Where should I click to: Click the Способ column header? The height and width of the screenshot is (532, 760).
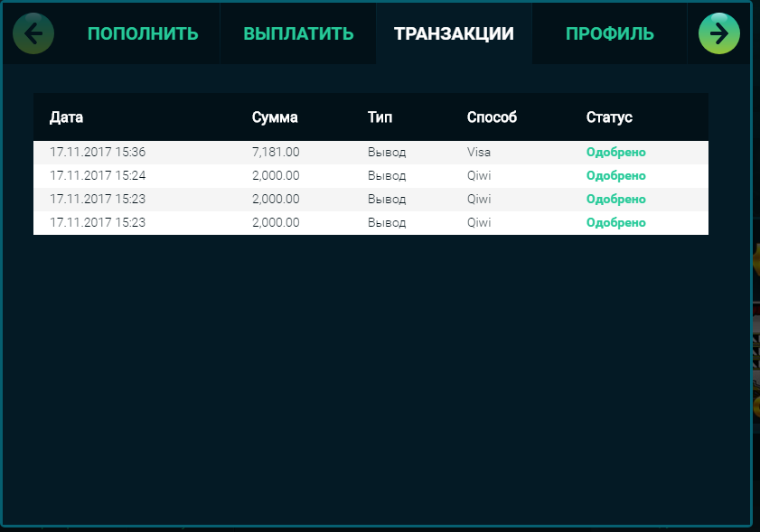pos(492,117)
